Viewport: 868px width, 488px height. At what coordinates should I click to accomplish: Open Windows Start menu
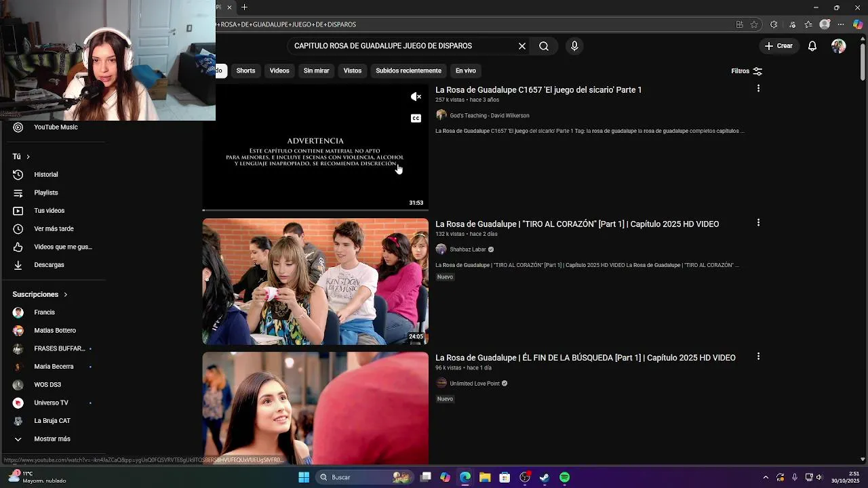304,477
